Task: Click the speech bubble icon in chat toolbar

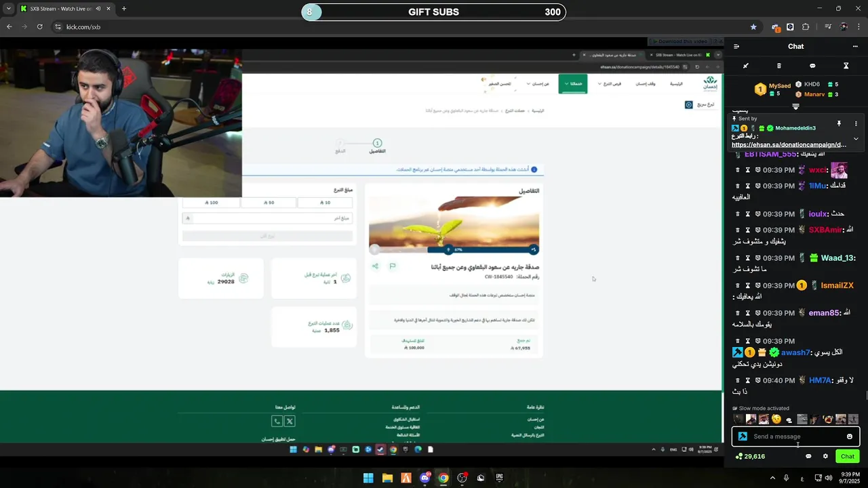Action: (x=812, y=66)
